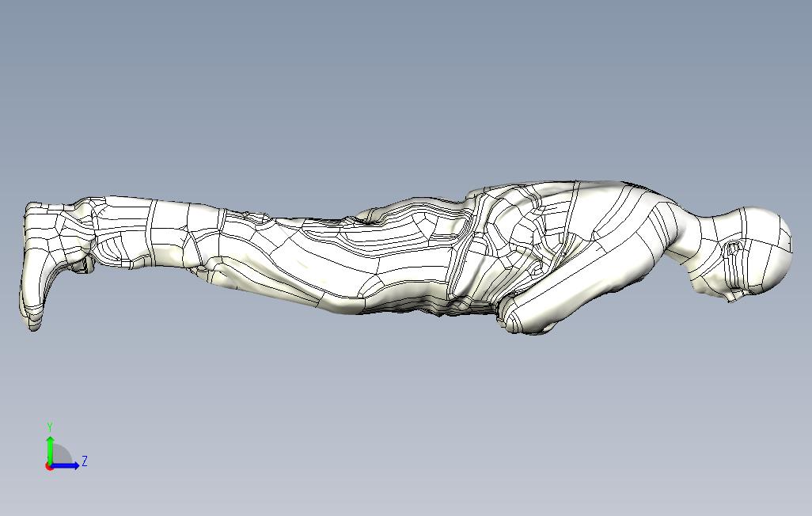Click the Y axis label
812x516 pixels.
(x=50, y=427)
